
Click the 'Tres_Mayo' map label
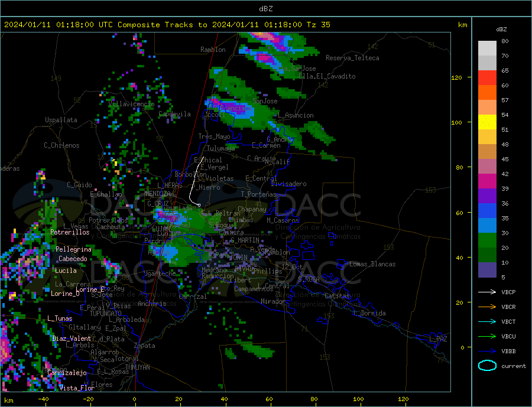click(x=214, y=136)
